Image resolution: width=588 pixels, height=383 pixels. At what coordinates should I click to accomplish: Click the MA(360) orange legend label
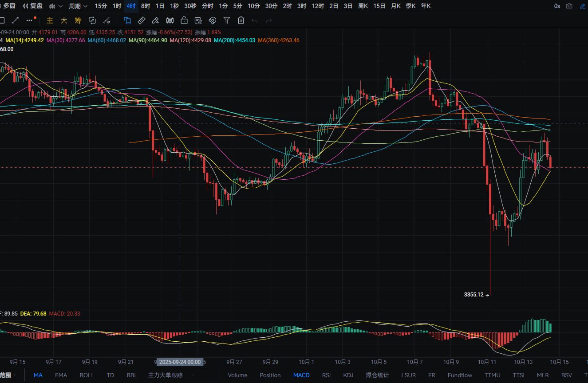(278, 40)
